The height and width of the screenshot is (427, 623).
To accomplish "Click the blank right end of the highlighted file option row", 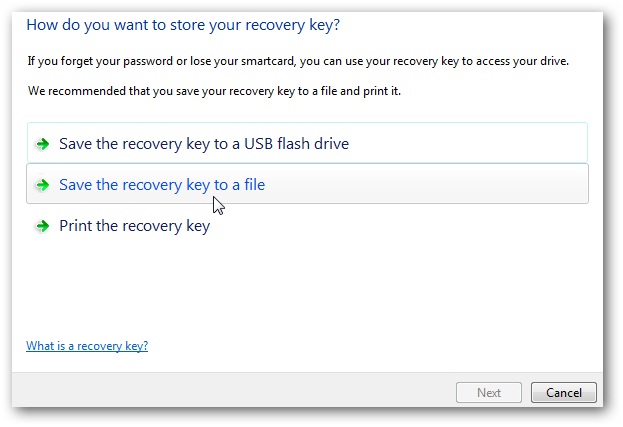I will pyautogui.click(x=480, y=185).
